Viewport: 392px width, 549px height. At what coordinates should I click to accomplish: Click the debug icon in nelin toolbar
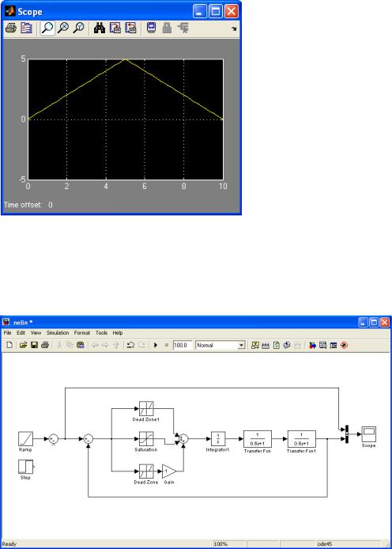[344, 345]
